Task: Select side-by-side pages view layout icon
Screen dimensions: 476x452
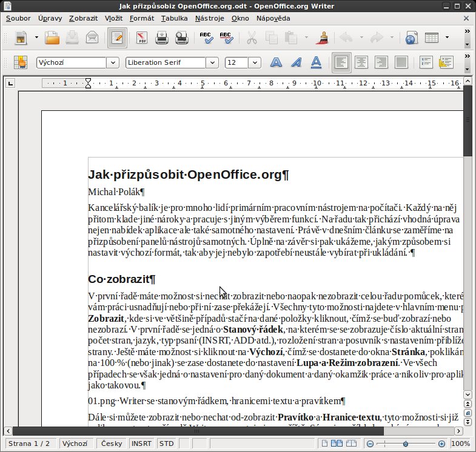Action: [337, 444]
